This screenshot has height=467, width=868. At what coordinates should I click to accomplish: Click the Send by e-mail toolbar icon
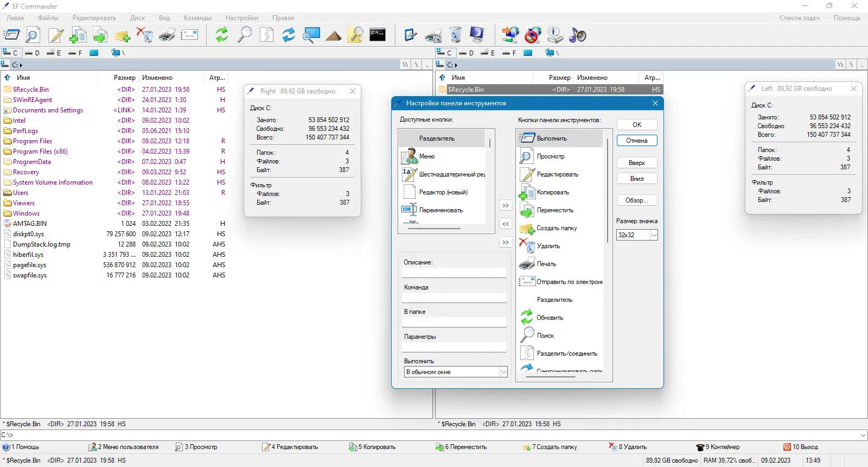click(189, 35)
